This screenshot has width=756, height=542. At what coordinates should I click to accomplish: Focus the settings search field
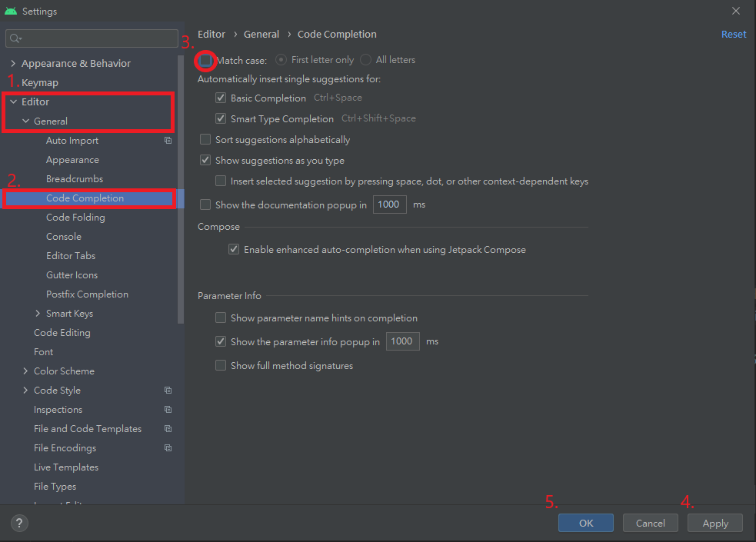[92, 38]
